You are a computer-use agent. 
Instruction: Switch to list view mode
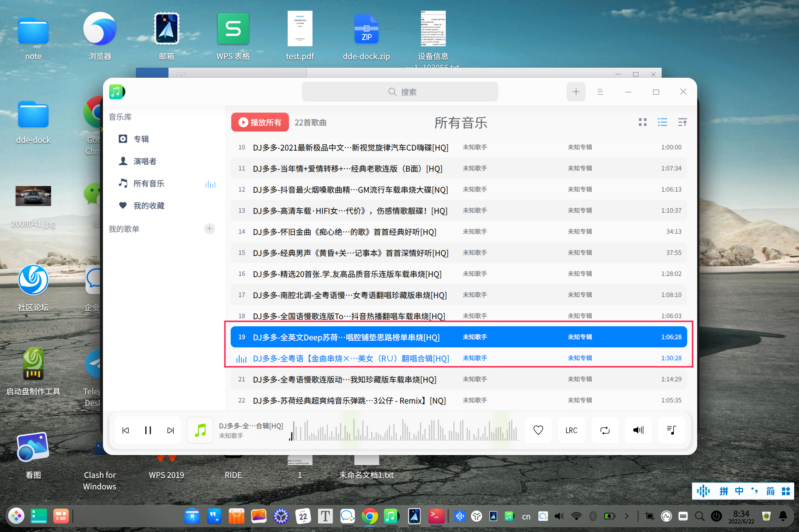pyautogui.click(x=662, y=122)
